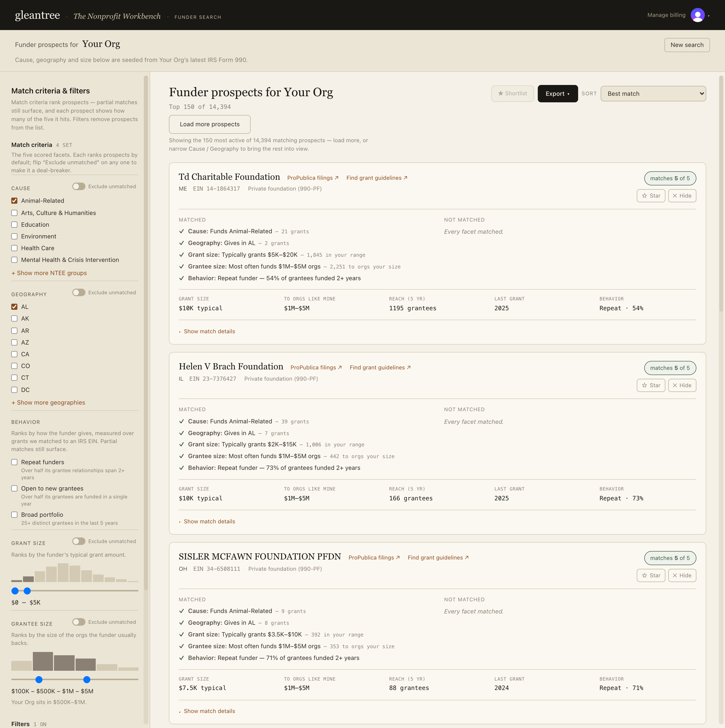Click the main page scrollbar

point(721,194)
